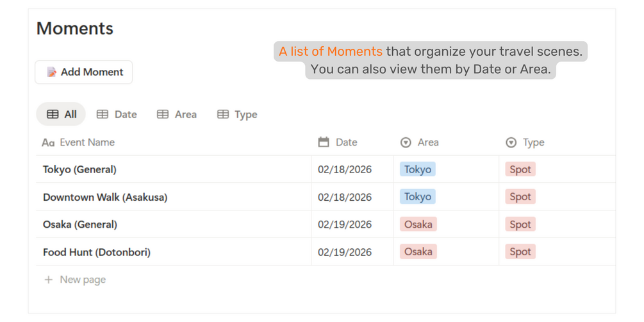Viewport: 644px width, 322px height.
Task: Click the Event Name column header
Action: [x=87, y=142]
